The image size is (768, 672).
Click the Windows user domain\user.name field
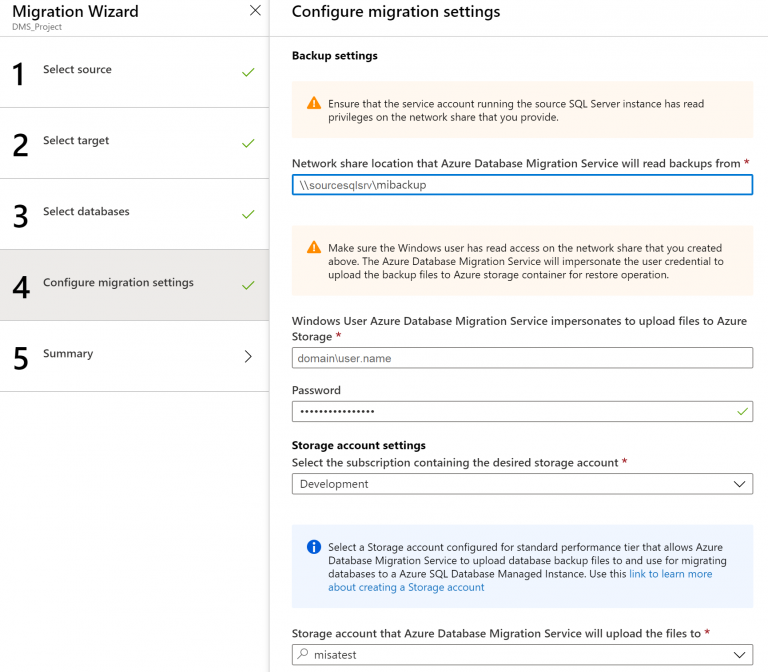[x=522, y=358]
